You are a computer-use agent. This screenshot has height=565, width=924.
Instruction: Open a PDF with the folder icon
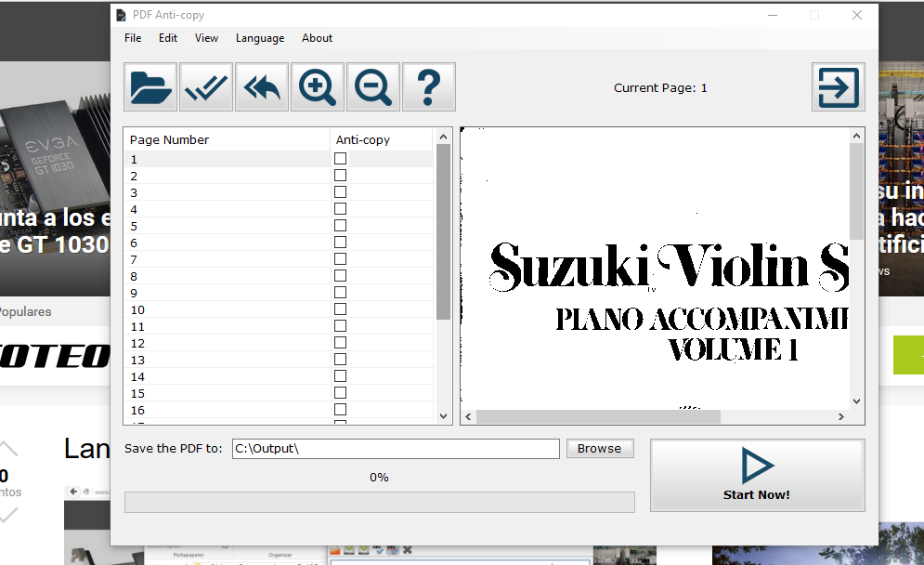coord(150,87)
